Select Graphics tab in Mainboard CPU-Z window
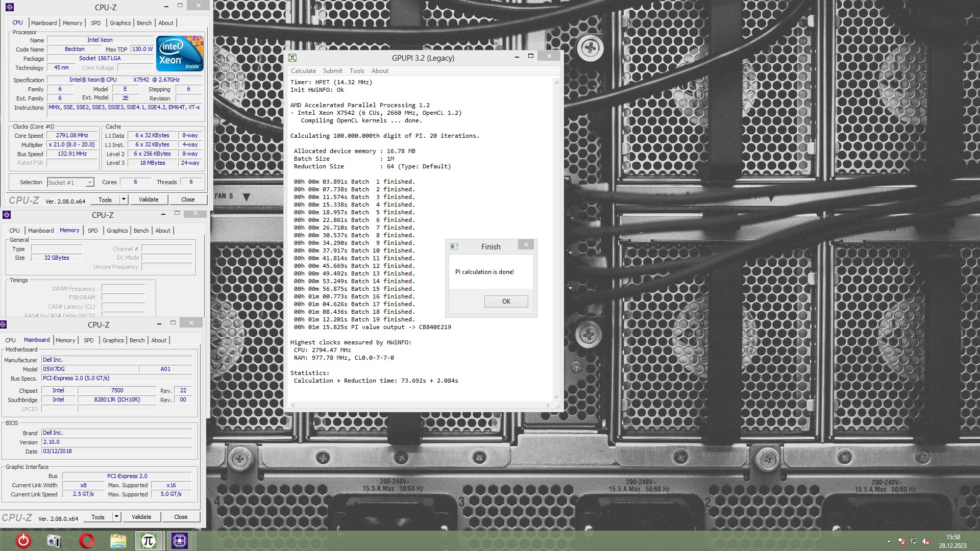The image size is (980, 551). pyautogui.click(x=113, y=340)
